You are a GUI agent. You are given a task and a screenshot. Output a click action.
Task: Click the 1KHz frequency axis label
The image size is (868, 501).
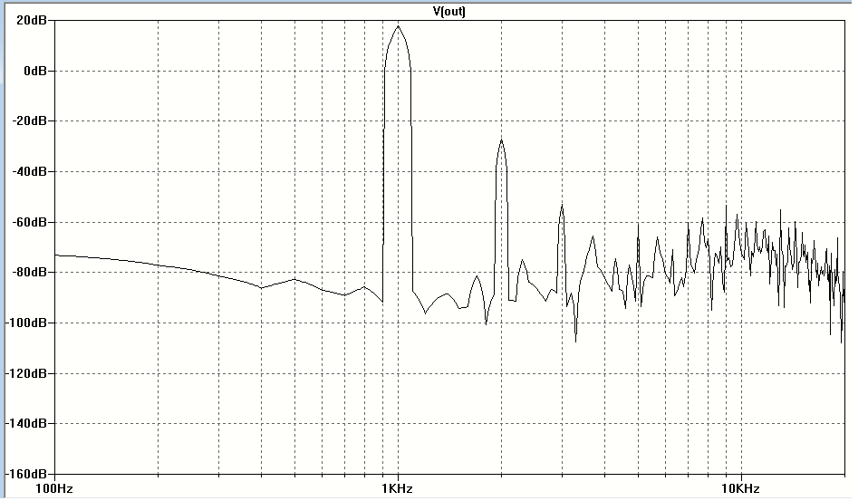coord(398,489)
